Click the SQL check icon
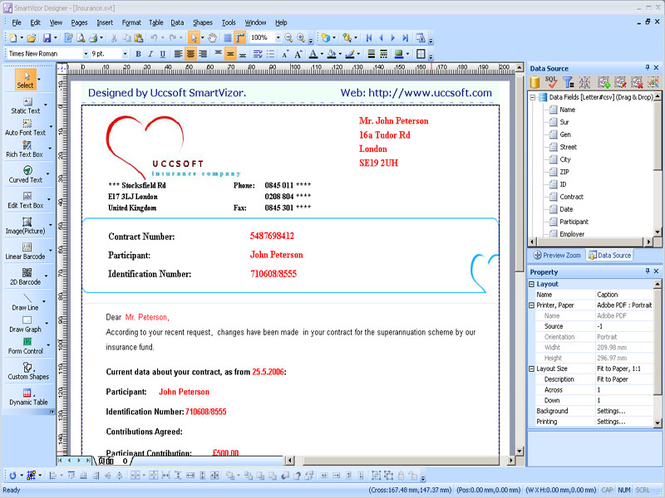665x498 pixels. (551, 82)
